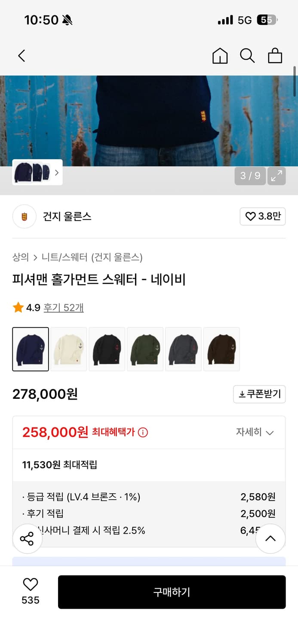Toggle the heart to favorite the brand
The image size is (298, 644).
(262, 216)
